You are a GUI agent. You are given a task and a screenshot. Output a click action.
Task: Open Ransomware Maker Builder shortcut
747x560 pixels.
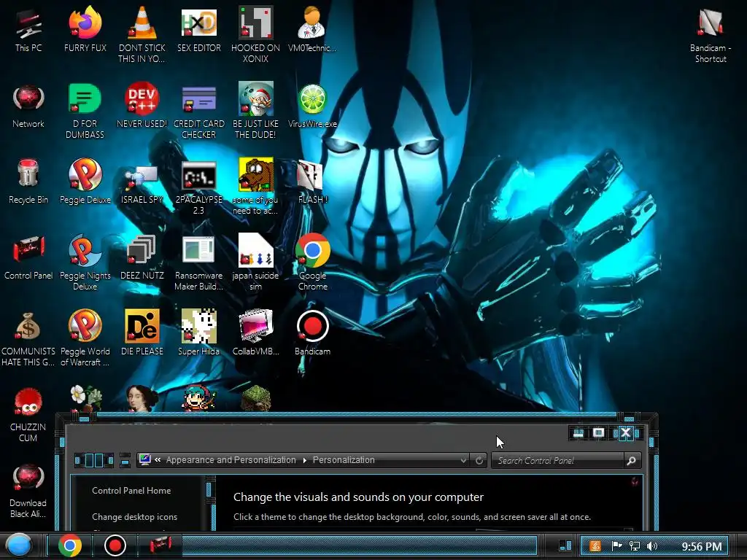pos(198,262)
